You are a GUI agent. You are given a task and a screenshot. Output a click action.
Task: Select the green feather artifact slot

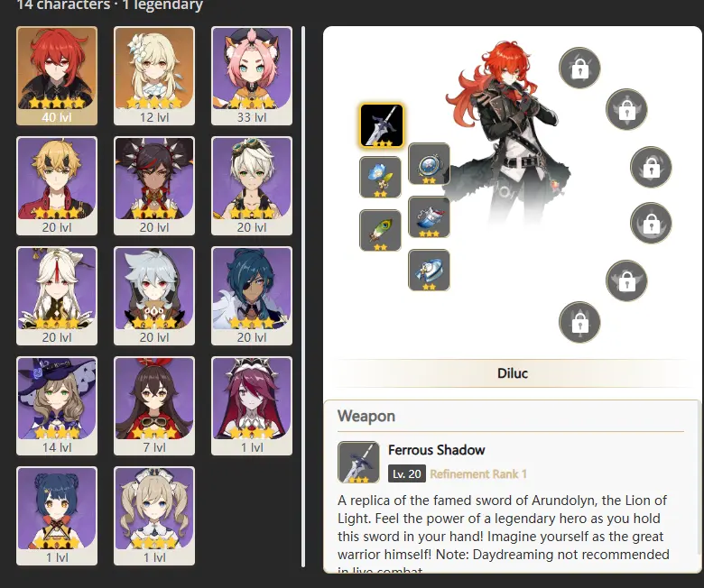pos(380,230)
